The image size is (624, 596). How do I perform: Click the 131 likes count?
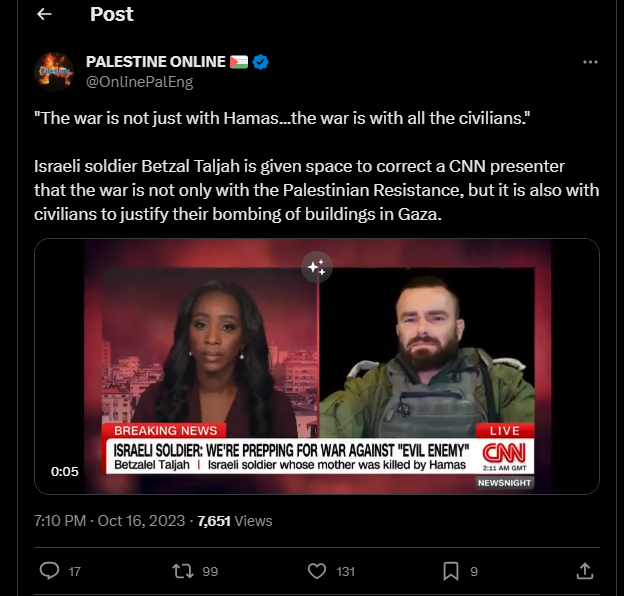pyautogui.click(x=345, y=571)
